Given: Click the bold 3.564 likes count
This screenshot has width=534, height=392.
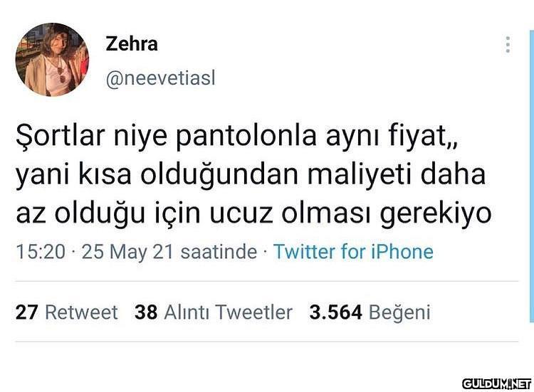Looking at the screenshot, I should 335,312.
